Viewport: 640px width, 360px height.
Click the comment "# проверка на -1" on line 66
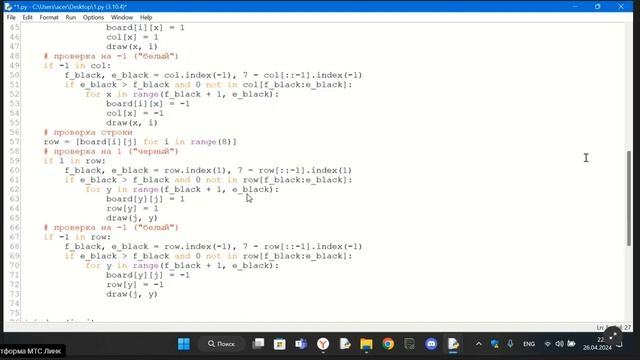[x=111, y=227]
